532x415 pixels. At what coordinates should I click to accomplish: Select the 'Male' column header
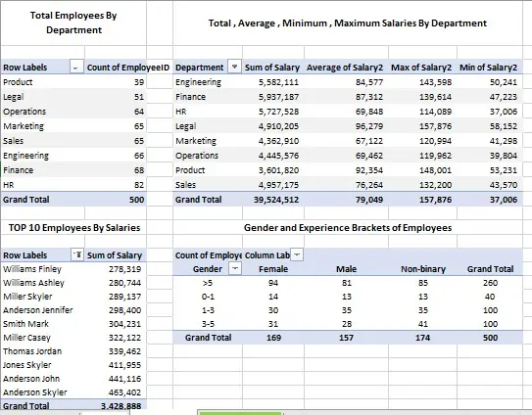(x=346, y=269)
